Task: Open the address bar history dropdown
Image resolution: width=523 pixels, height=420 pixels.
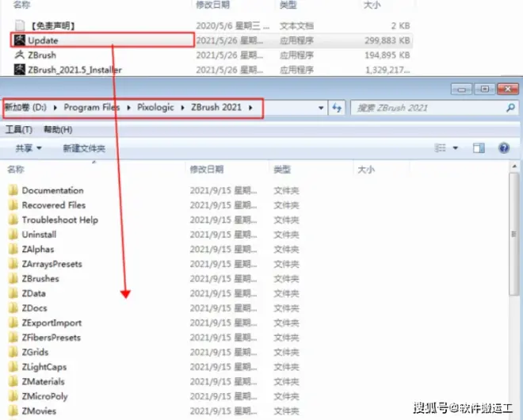Action: tap(321, 108)
